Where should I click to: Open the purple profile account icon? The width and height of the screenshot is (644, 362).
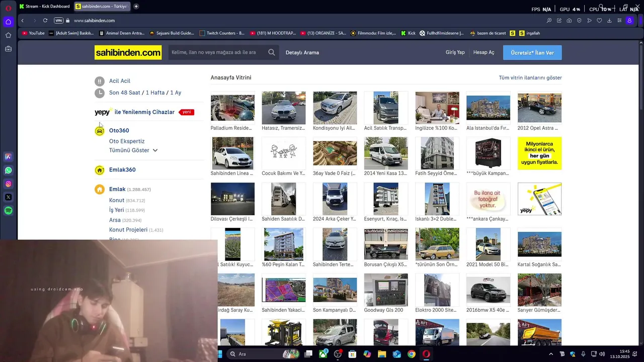coord(629,21)
